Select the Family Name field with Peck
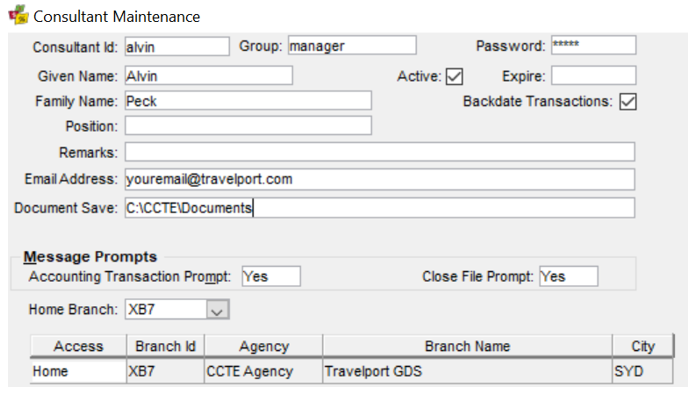The width and height of the screenshot is (694, 396). click(x=248, y=101)
